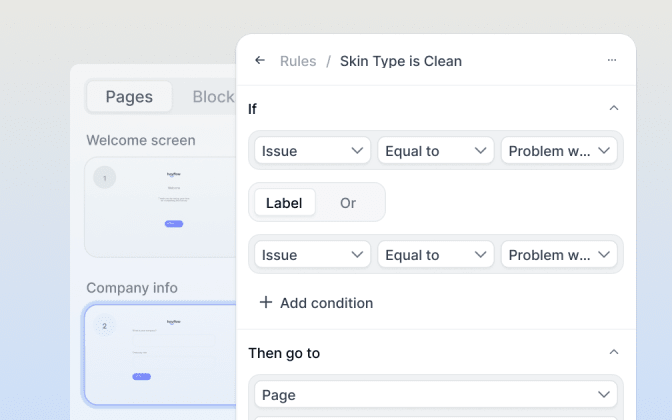This screenshot has height=420, width=672.
Task: Click the Welcome screen section label
Action: [141, 140]
